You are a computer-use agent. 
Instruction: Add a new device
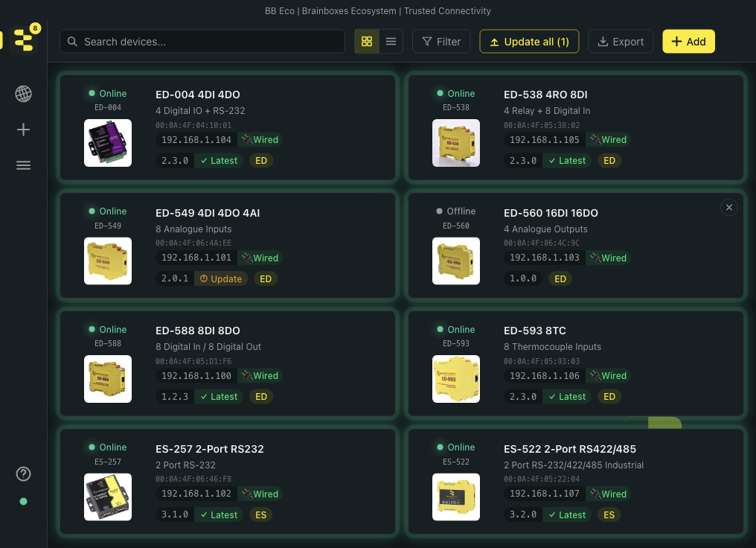688,42
